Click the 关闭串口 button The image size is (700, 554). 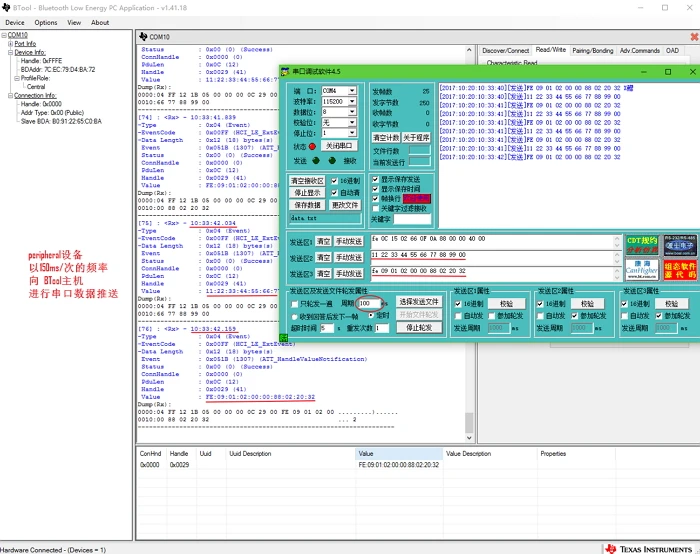339,146
